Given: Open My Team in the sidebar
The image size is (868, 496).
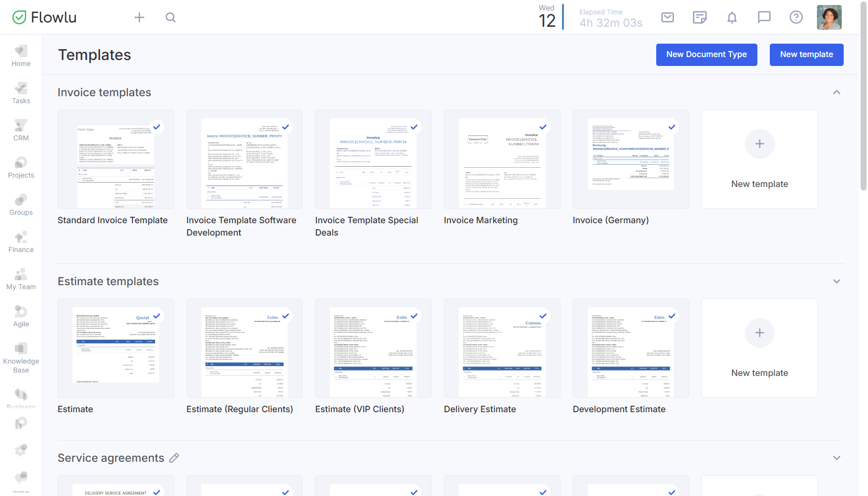Looking at the screenshot, I should (x=21, y=279).
